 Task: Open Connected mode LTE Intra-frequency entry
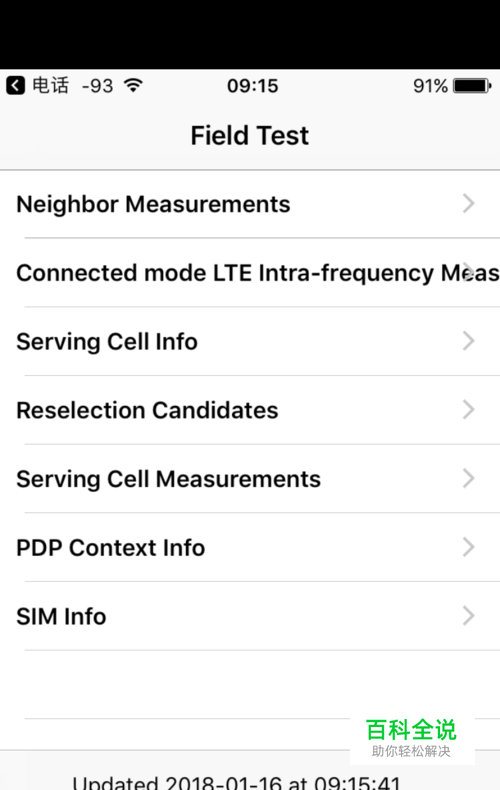250,273
